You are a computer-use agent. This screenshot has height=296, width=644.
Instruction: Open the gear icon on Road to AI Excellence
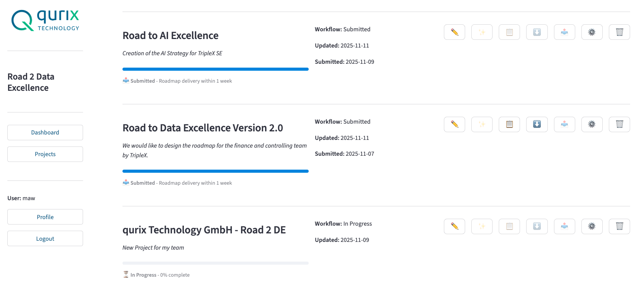(592, 32)
